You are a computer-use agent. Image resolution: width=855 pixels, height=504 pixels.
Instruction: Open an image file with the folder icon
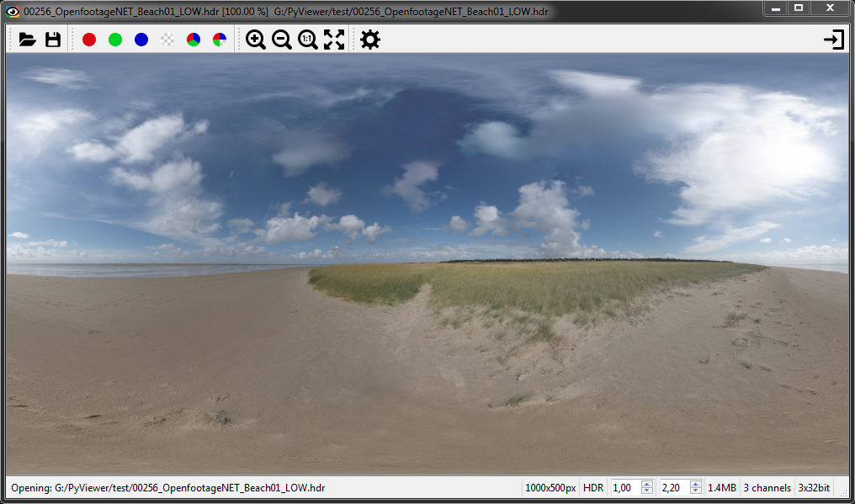27,40
